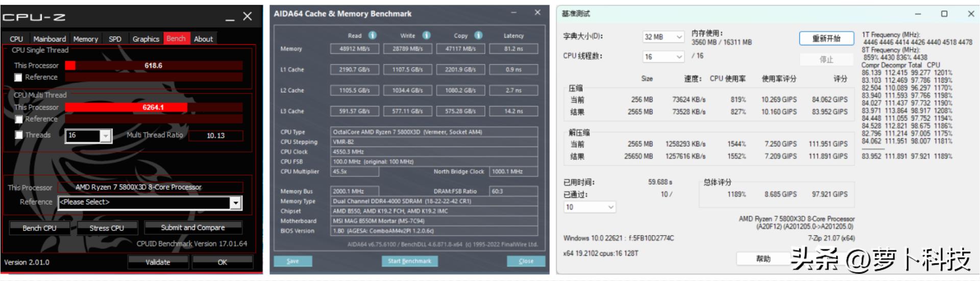Click the 停止 stop button
Image resolution: width=980 pixels, height=281 pixels.
click(x=826, y=60)
